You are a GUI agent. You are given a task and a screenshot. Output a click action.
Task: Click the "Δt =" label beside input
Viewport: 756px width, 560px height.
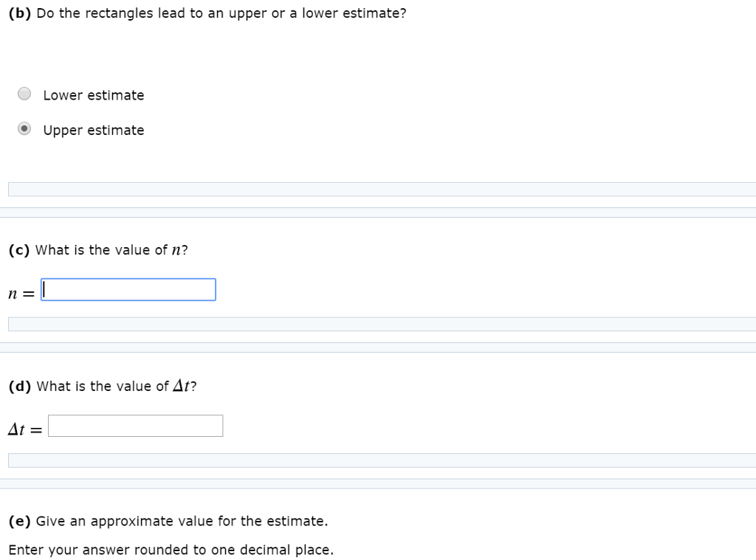point(25,429)
